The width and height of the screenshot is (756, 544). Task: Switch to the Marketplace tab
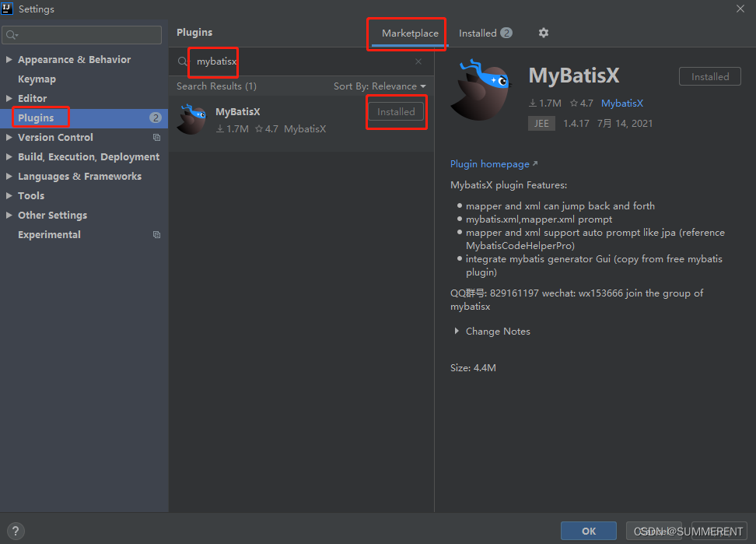click(x=410, y=33)
